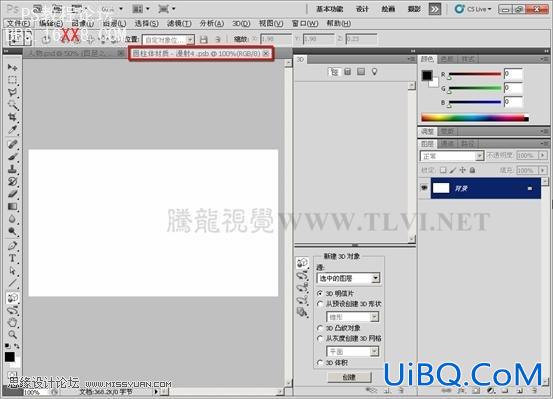This screenshot has width=553, height=399.
Task: Select the Gradient tool
Action: pos(13,206)
